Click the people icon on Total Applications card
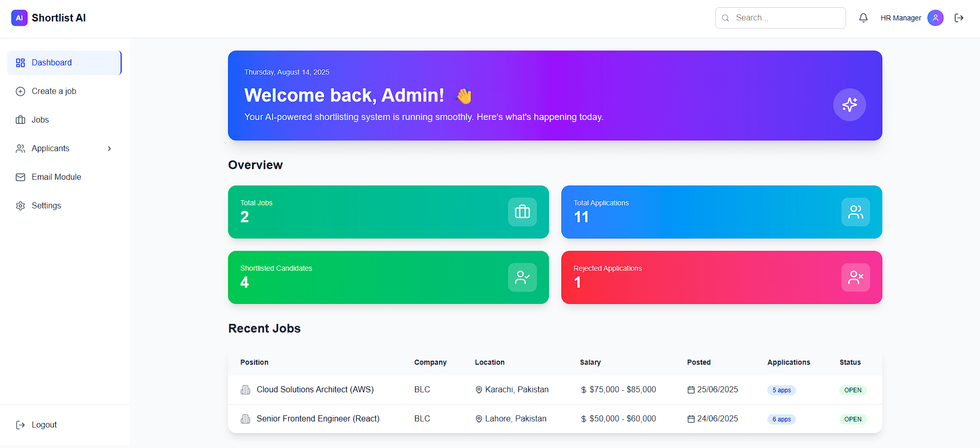The image size is (980, 448). pos(855,212)
